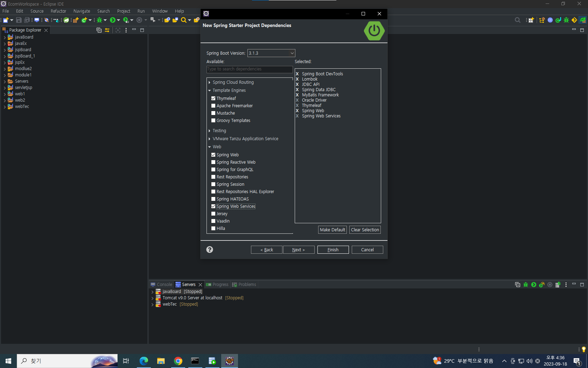
Task: Switch to the Java EE perspective icon
Action: pyautogui.click(x=542, y=20)
